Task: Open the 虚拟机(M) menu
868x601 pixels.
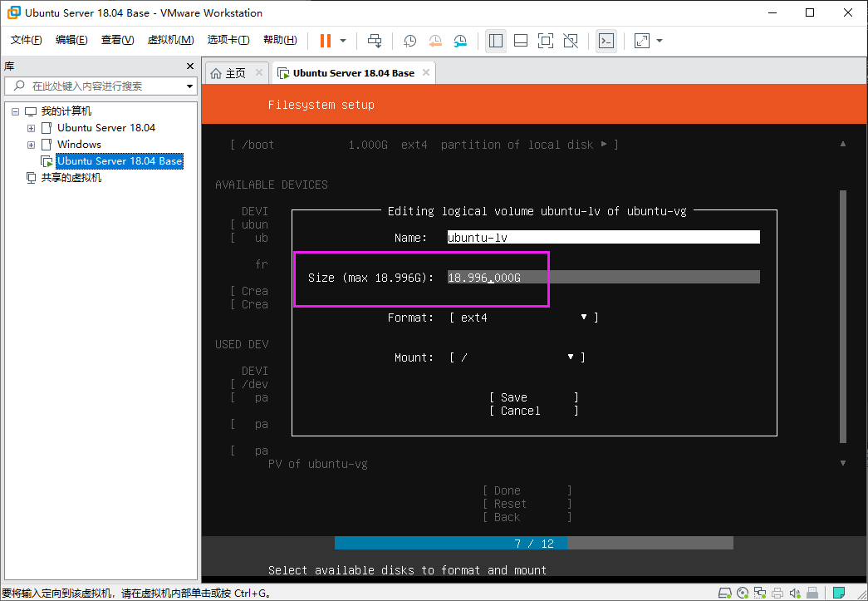Action: pos(170,40)
